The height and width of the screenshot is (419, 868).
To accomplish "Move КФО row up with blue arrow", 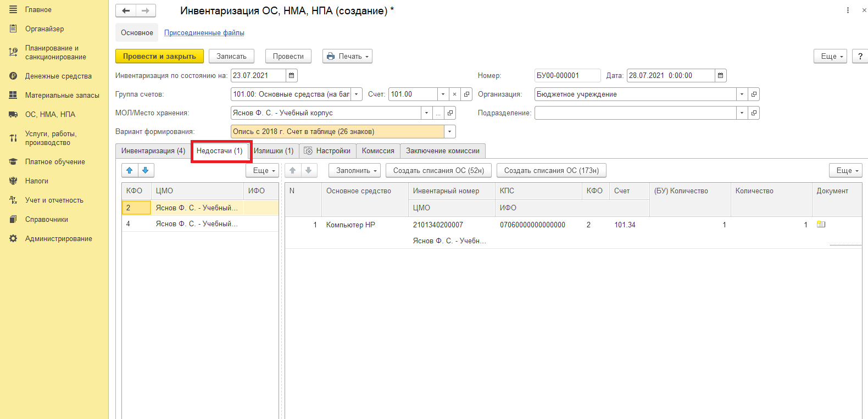I will point(130,170).
